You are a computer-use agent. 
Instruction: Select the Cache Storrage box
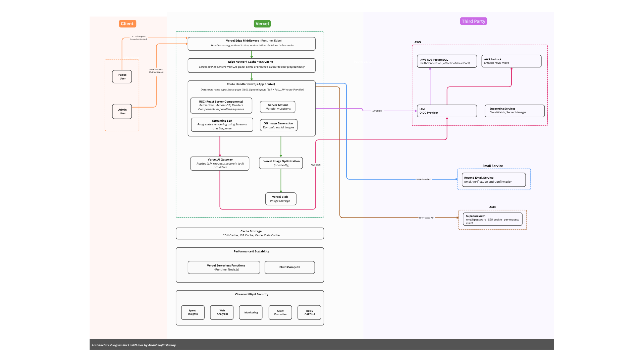pyautogui.click(x=250, y=234)
